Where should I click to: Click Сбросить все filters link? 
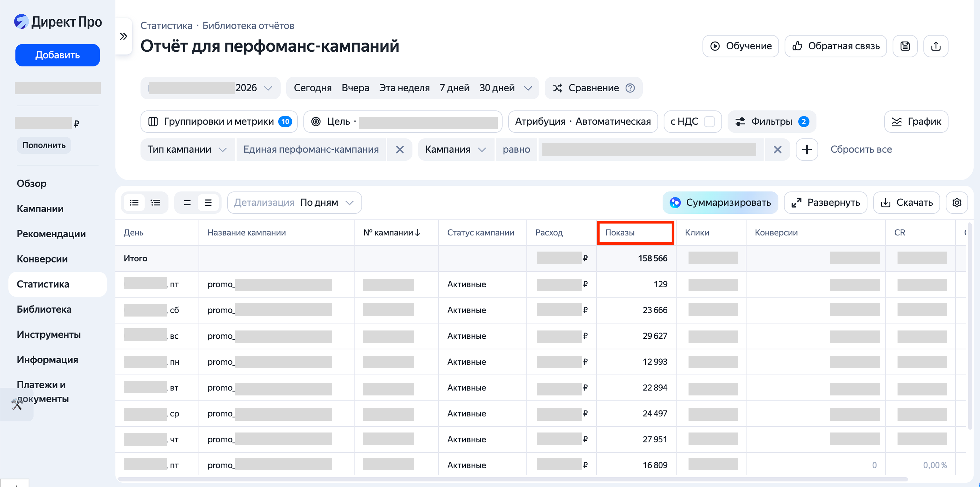pyautogui.click(x=861, y=149)
